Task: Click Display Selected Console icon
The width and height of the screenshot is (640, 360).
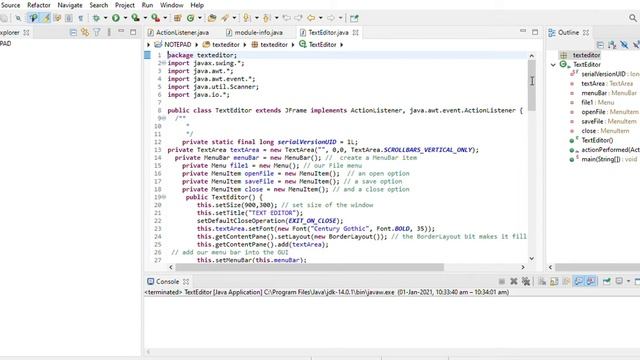Action: [619, 281]
